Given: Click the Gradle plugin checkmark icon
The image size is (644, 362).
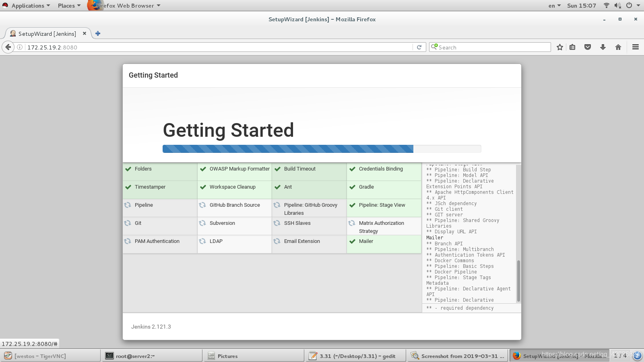Looking at the screenshot, I should tap(352, 187).
